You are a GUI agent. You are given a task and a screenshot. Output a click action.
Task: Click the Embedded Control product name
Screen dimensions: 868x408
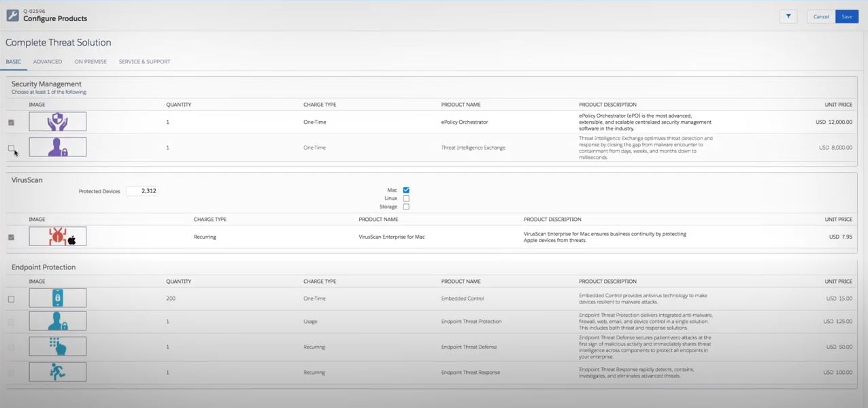point(463,299)
